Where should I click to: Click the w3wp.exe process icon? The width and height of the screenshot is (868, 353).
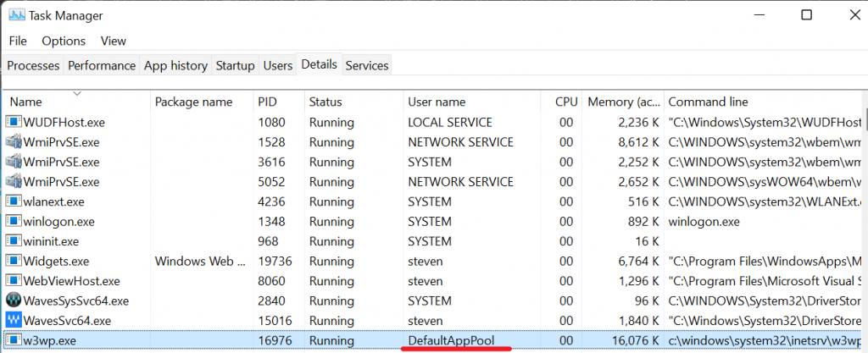coord(13,341)
